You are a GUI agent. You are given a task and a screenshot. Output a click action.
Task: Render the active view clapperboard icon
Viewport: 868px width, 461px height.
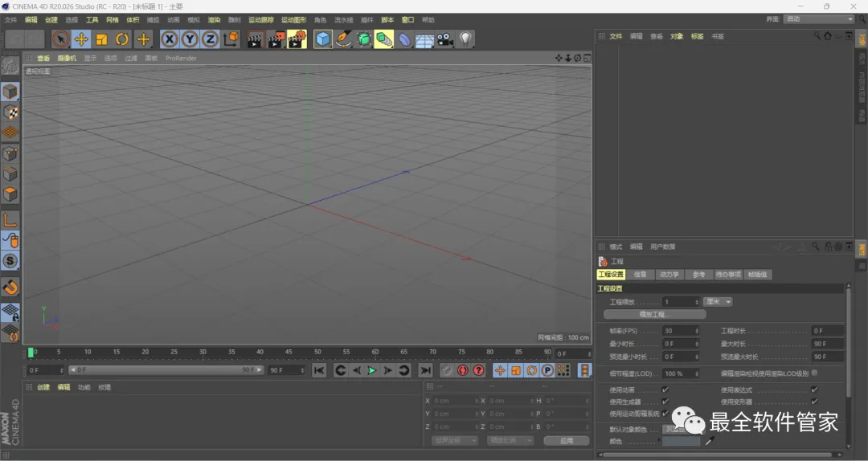(255, 39)
